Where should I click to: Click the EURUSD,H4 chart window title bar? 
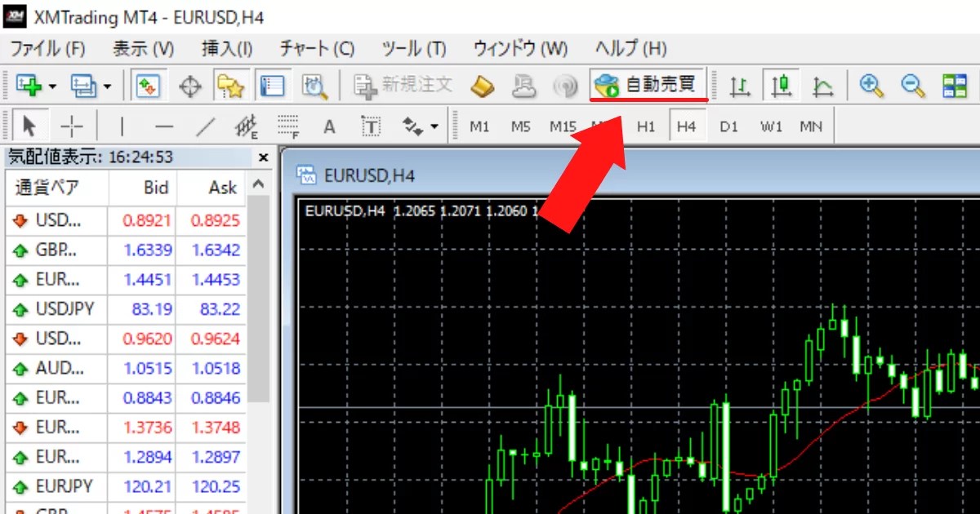[635, 175]
